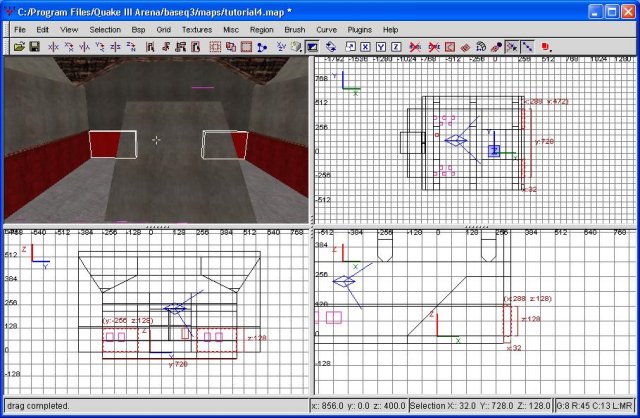This screenshot has width=640, height=418.
Task: Flip selection along the Z axis
Action: click(x=115, y=47)
